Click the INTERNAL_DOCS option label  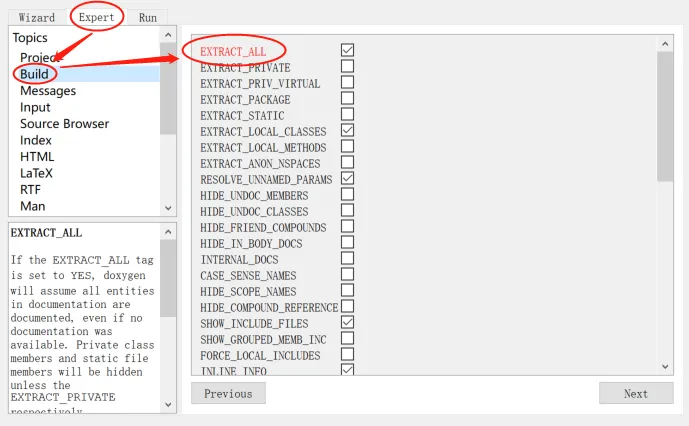(x=239, y=260)
